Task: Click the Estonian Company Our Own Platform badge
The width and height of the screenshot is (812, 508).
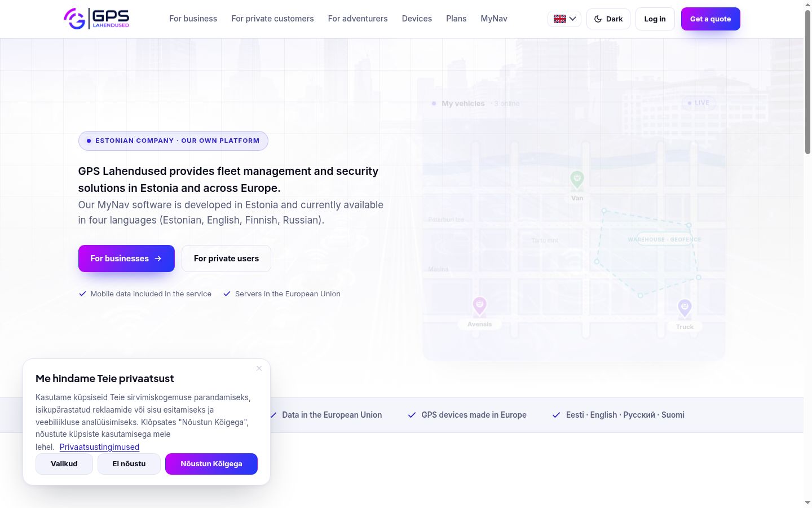Action: (x=173, y=141)
